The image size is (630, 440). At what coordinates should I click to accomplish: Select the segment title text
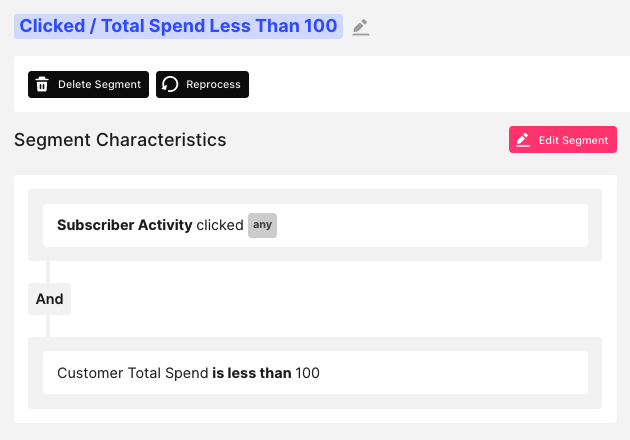(x=178, y=26)
